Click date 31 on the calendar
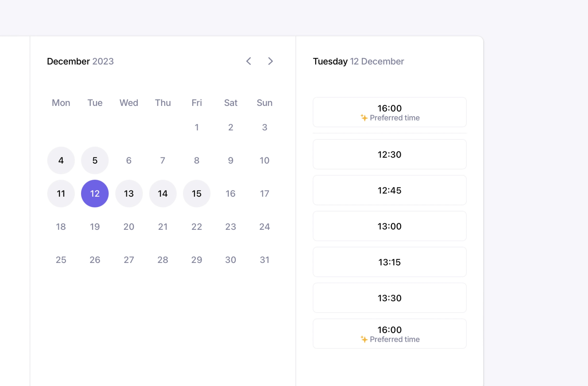Screen dimensions: 588x386 coord(265,260)
